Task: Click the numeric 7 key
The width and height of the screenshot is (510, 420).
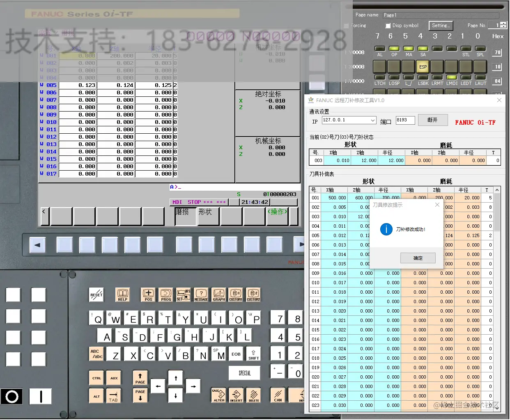Action: click(x=278, y=318)
